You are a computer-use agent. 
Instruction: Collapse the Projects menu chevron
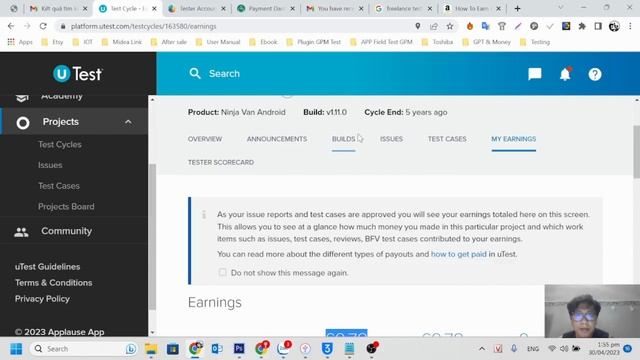128,122
